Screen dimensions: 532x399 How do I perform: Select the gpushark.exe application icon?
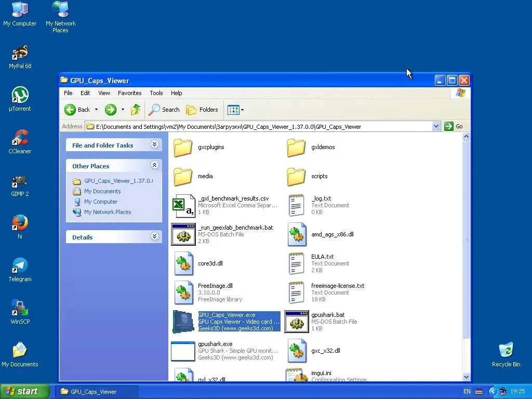click(183, 351)
